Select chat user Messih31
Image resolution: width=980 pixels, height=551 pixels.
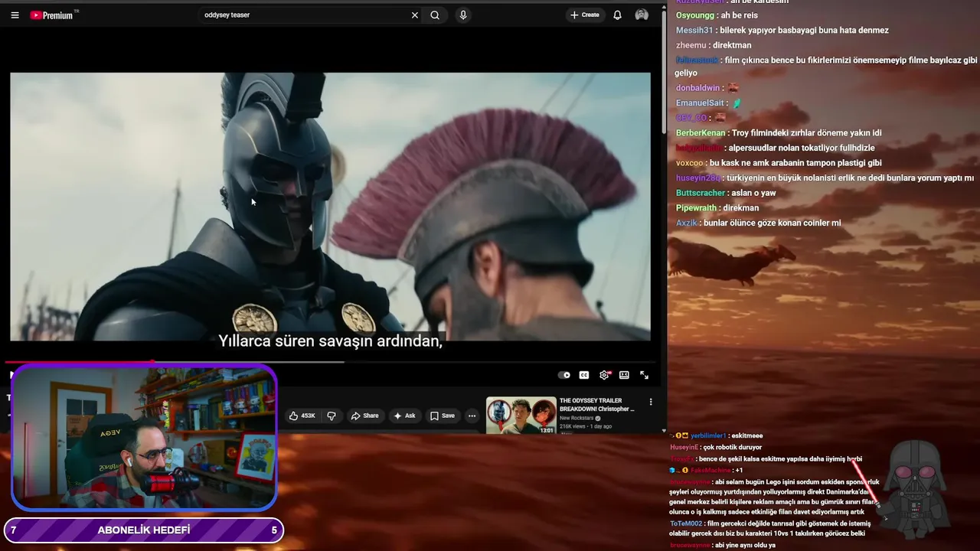pyautogui.click(x=694, y=30)
